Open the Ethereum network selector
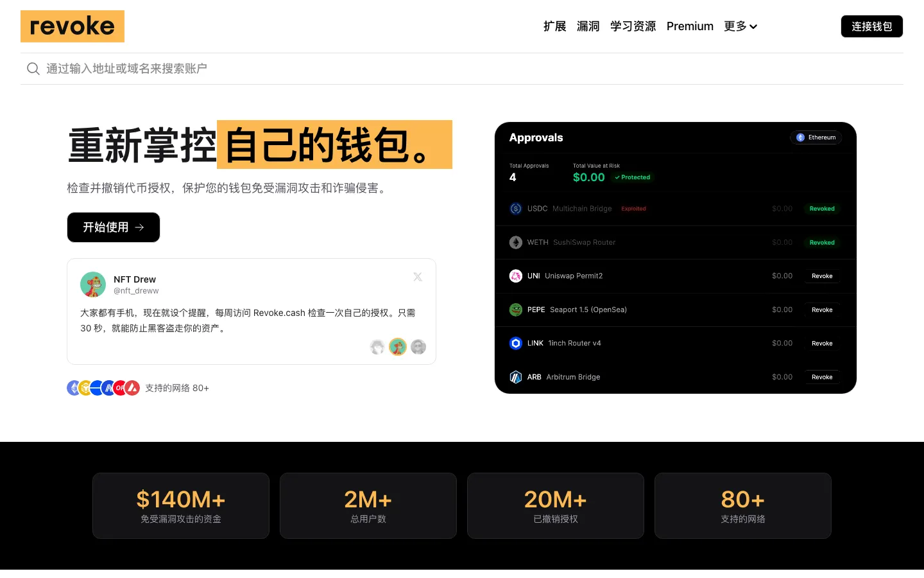This screenshot has width=924, height=578. (x=816, y=137)
